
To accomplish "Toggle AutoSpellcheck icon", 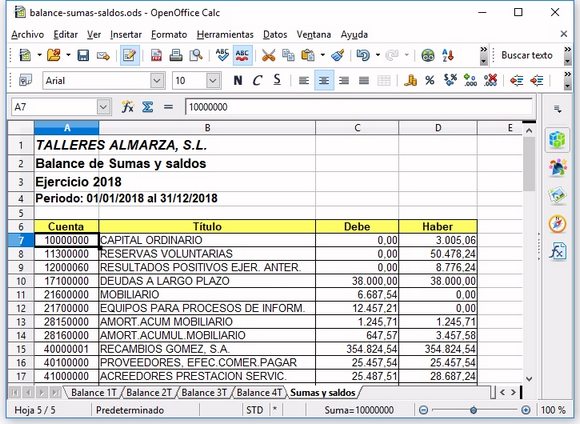I will click(x=242, y=55).
